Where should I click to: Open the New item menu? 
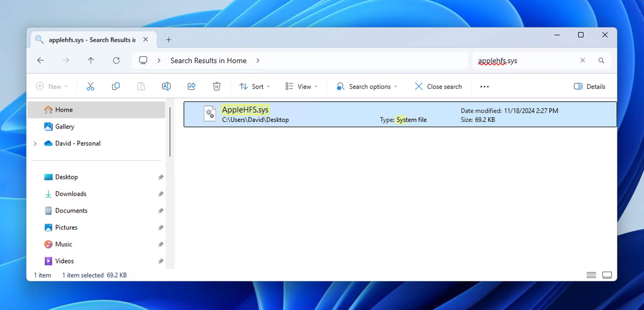51,86
